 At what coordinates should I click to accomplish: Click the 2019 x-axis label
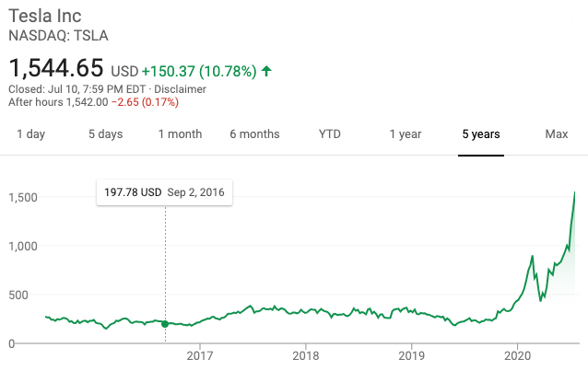411,355
